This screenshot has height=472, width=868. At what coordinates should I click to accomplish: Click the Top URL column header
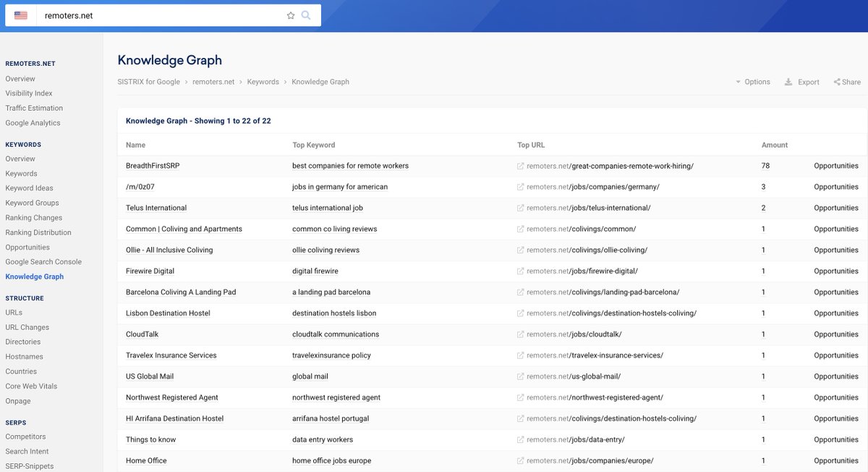531,145
